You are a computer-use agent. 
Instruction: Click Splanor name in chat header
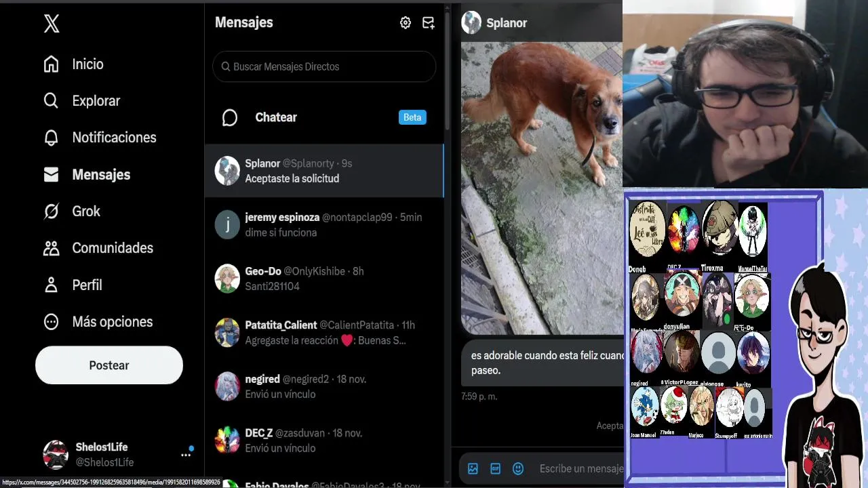coord(507,23)
